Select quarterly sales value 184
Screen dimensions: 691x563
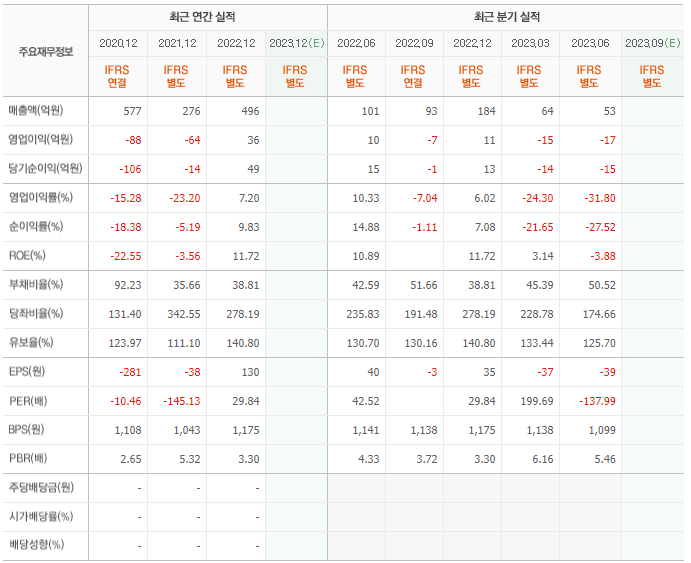click(487, 111)
